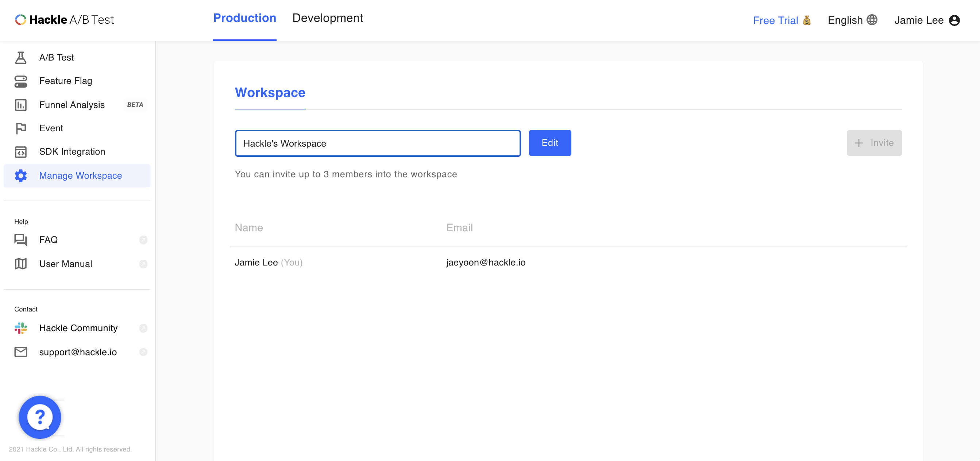Screen dimensions: 980x461
Task: Open the English language selector
Action: point(845,20)
